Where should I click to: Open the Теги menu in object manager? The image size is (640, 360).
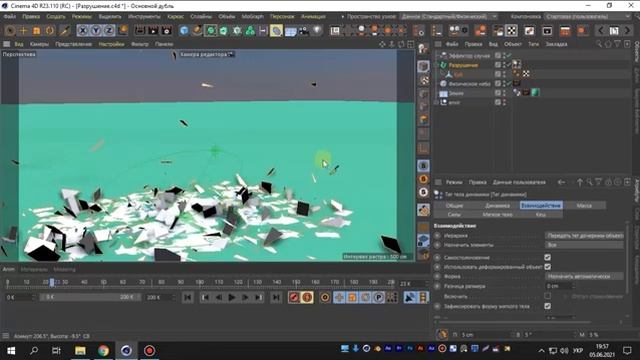pyautogui.click(x=533, y=44)
